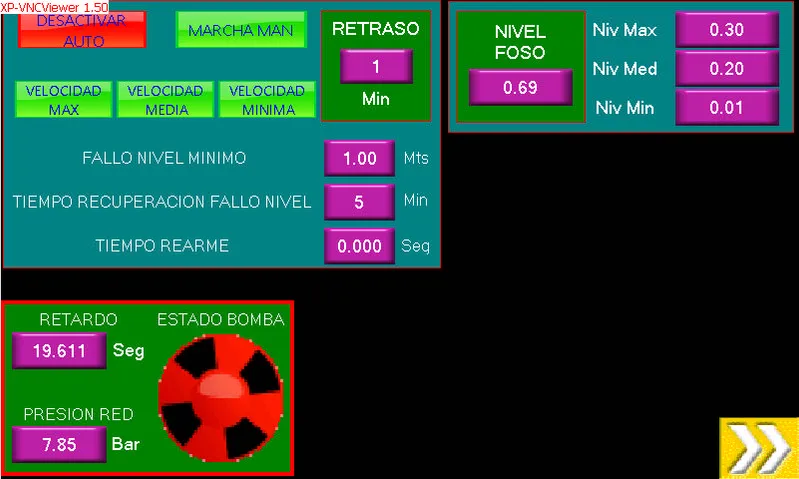This screenshot has width=799, height=479.
Task: Click the NIVEL FOSO green panel heading
Action: 520,42
